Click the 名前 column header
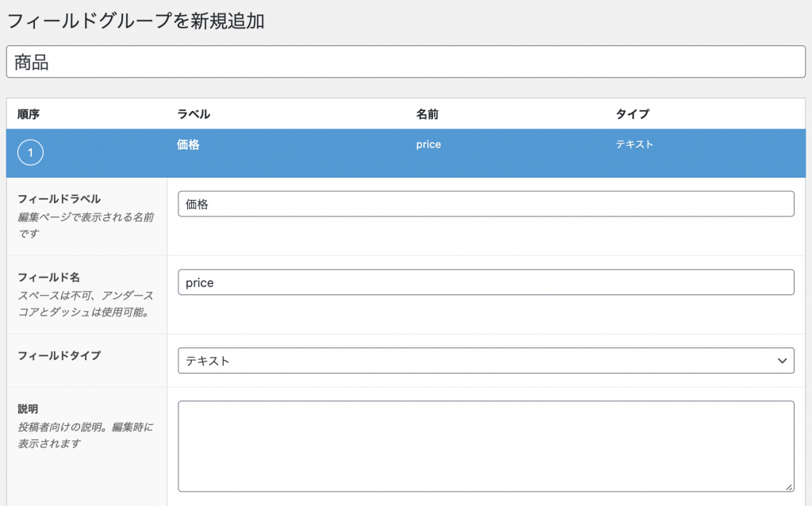 pos(427,114)
